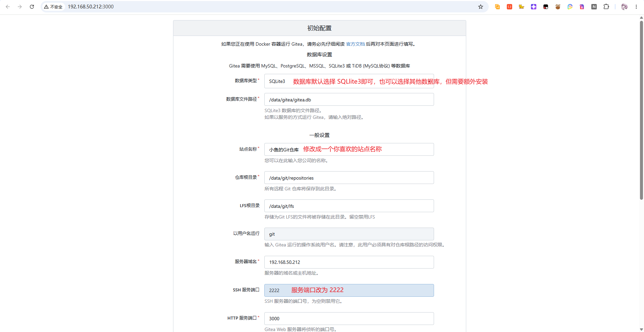
Task: Click the scrollbar down arrow
Action: tap(641, 329)
